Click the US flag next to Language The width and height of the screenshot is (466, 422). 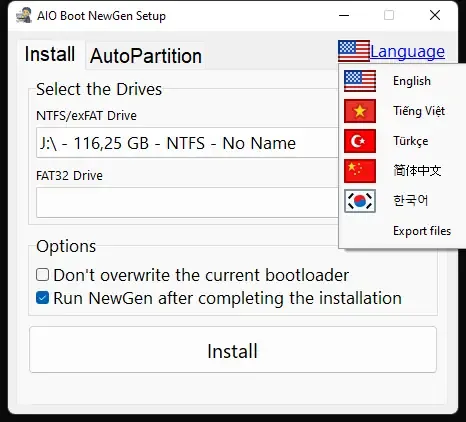coord(354,51)
